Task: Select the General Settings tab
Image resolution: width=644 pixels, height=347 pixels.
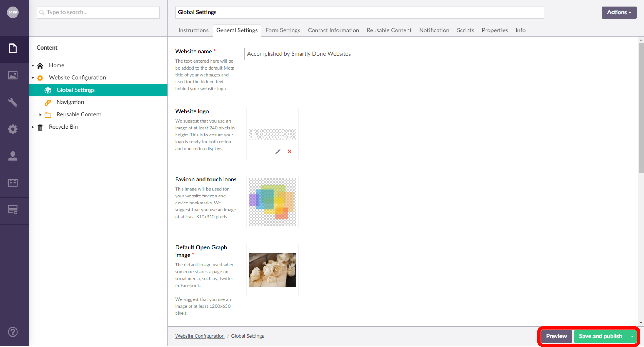Action: (237, 30)
